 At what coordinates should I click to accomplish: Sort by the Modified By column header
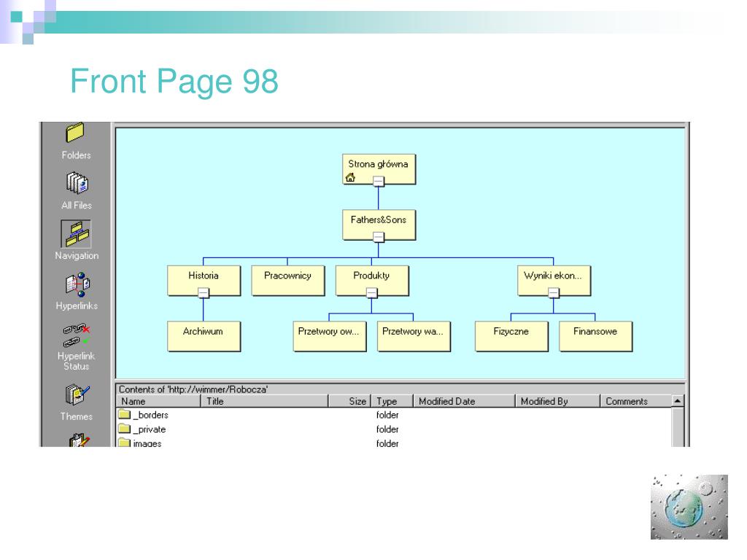coord(558,401)
